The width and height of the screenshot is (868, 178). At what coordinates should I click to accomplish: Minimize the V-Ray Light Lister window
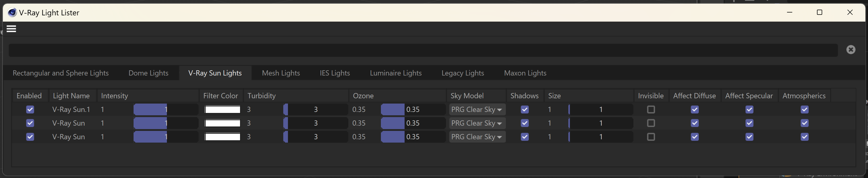[x=789, y=12]
